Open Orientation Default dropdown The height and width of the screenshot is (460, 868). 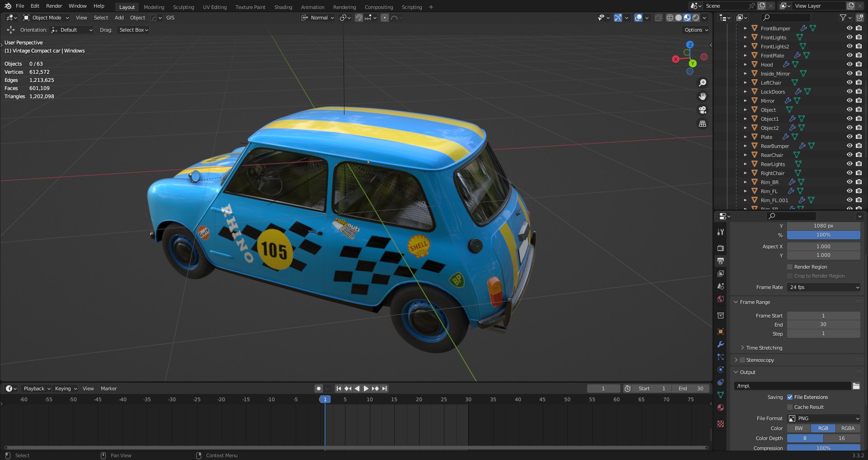pos(72,30)
